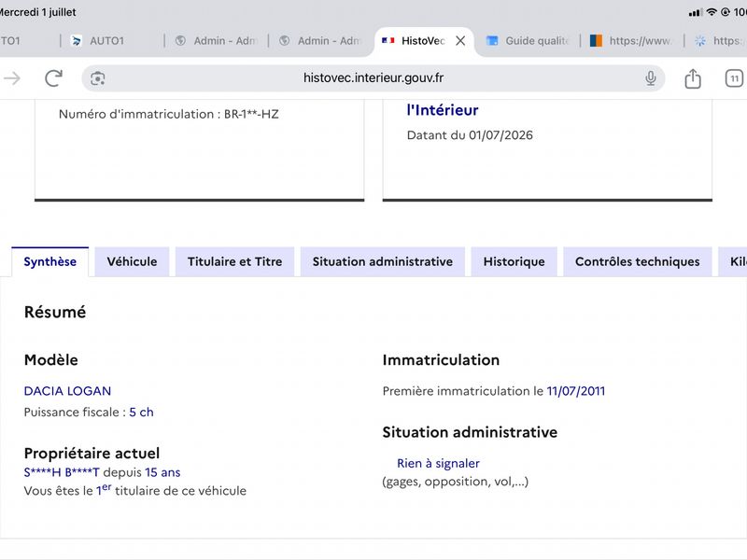Open the Historique tab
747x560 pixels.
(514, 261)
